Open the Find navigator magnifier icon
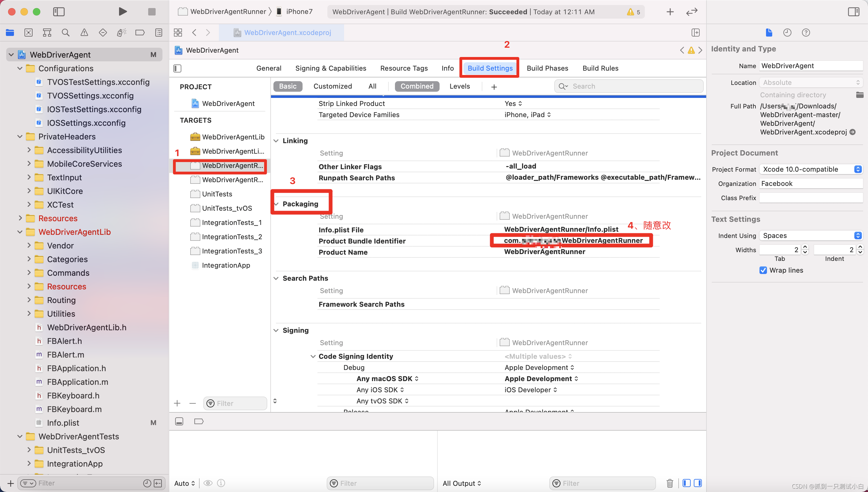 (x=66, y=33)
